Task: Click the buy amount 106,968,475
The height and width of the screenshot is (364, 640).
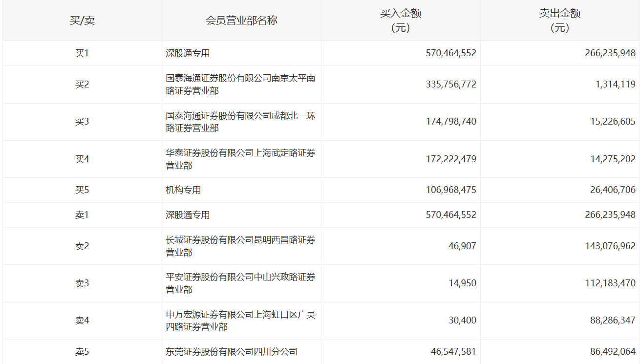Action: tap(451, 190)
